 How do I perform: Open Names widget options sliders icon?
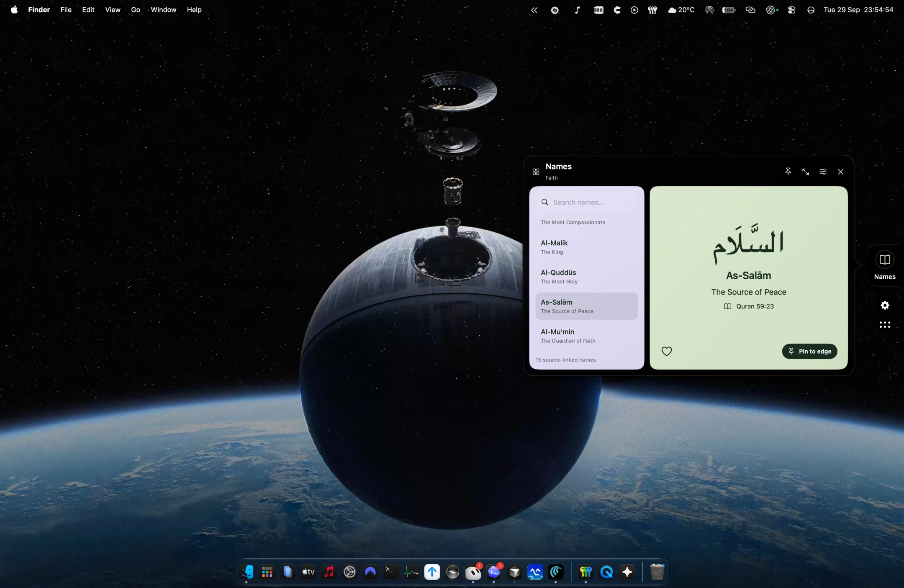click(x=823, y=172)
